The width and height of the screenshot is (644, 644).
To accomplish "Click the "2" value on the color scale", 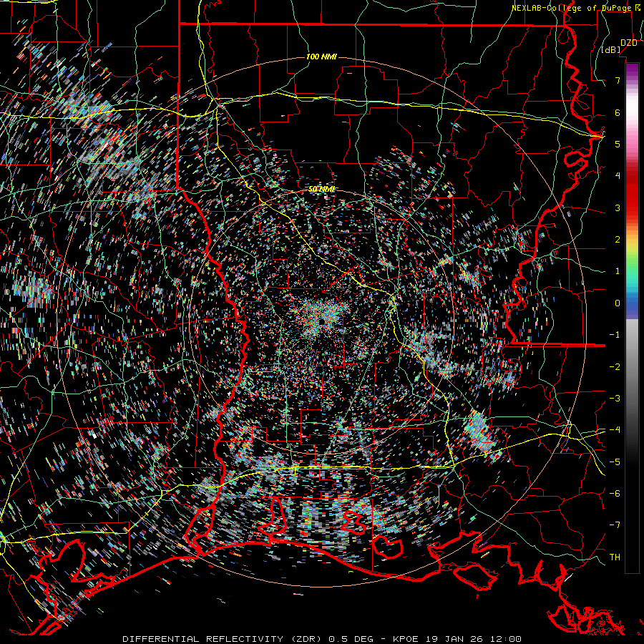I will (x=618, y=240).
